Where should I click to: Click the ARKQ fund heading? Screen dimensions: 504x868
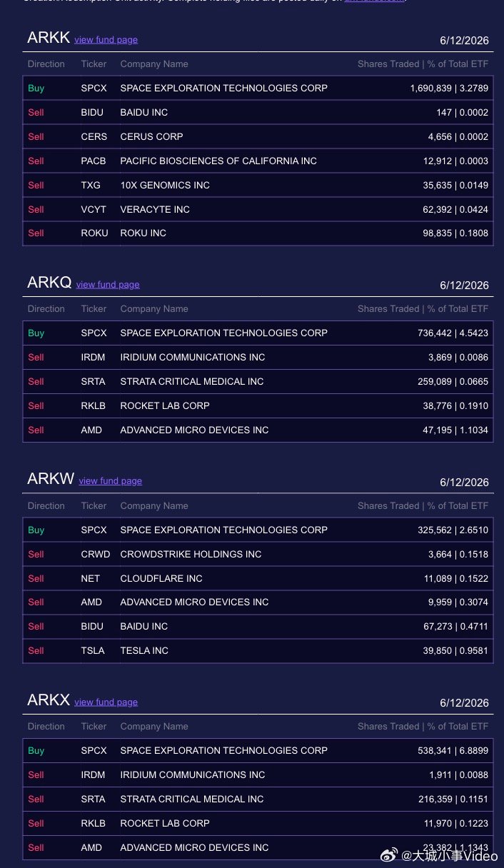49,283
